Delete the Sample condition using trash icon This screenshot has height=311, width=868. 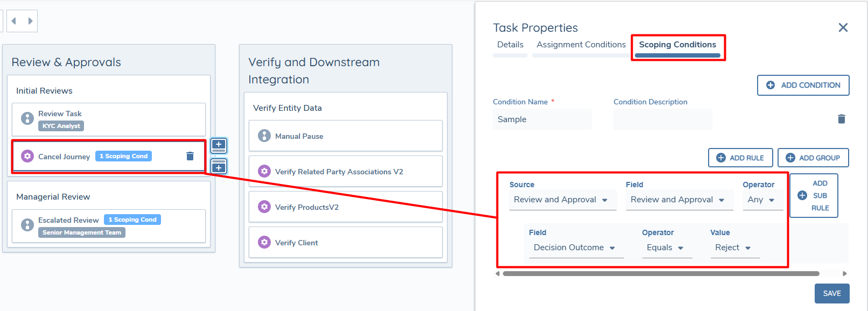coord(841,119)
